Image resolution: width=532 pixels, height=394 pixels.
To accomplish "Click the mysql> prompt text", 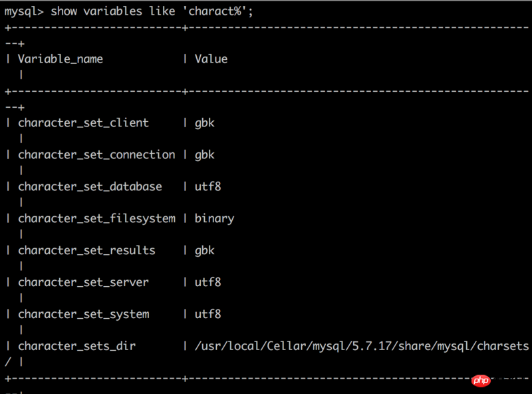I will click(24, 12).
